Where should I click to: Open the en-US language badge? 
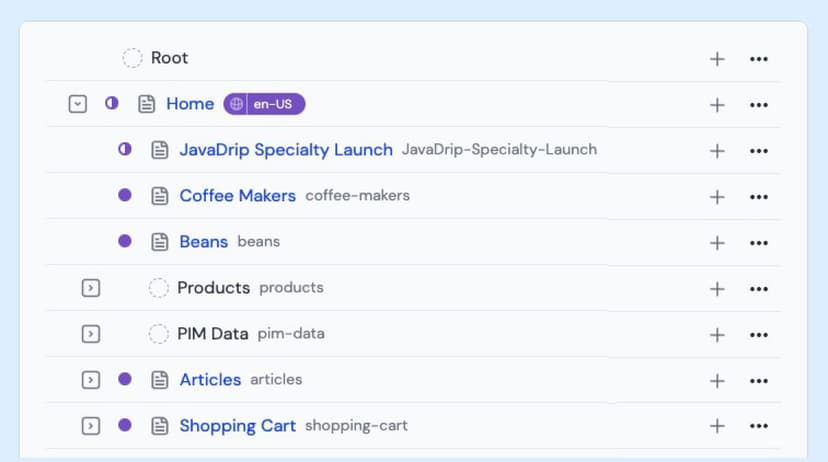click(x=264, y=104)
